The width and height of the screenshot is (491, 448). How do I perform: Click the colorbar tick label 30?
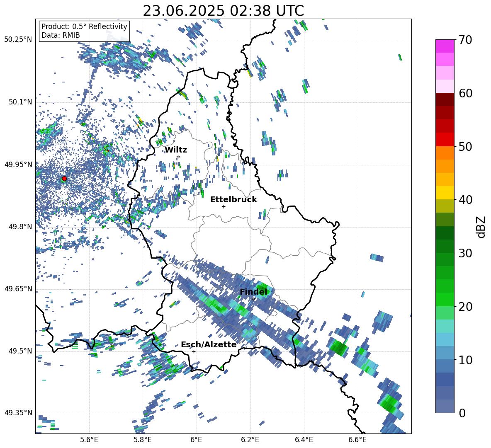[x=465, y=253]
